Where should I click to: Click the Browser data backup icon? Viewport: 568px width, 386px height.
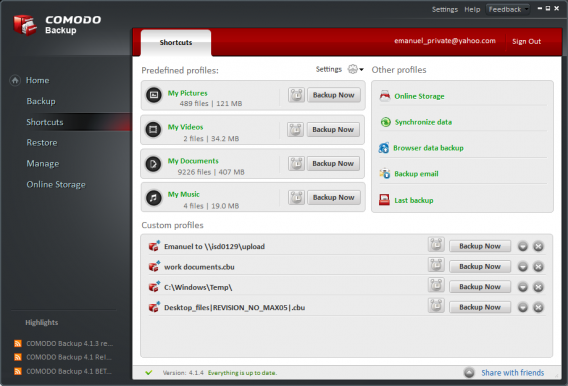(x=384, y=148)
